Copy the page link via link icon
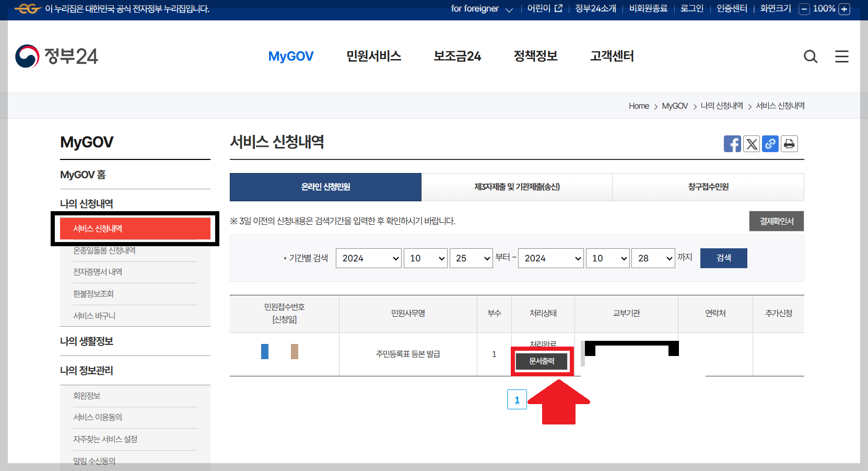The width and height of the screenshot is (868, 471). (770, 144)
